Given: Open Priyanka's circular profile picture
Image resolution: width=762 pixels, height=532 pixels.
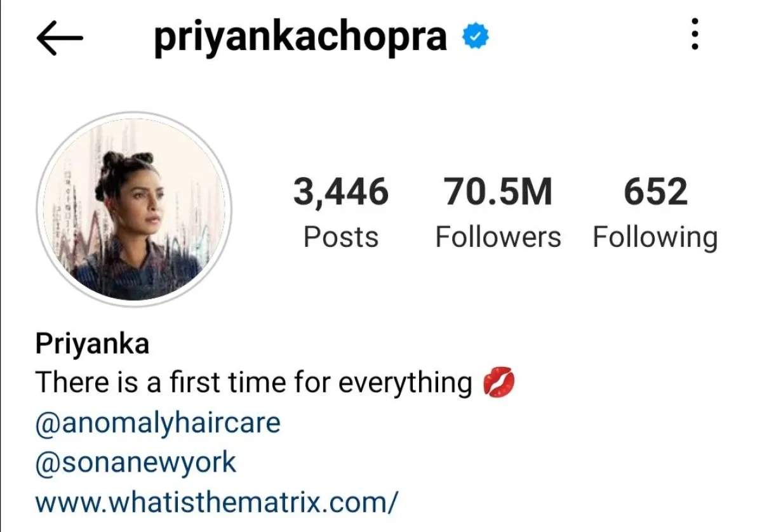Looking at the screenshot, I should point(133,209).
